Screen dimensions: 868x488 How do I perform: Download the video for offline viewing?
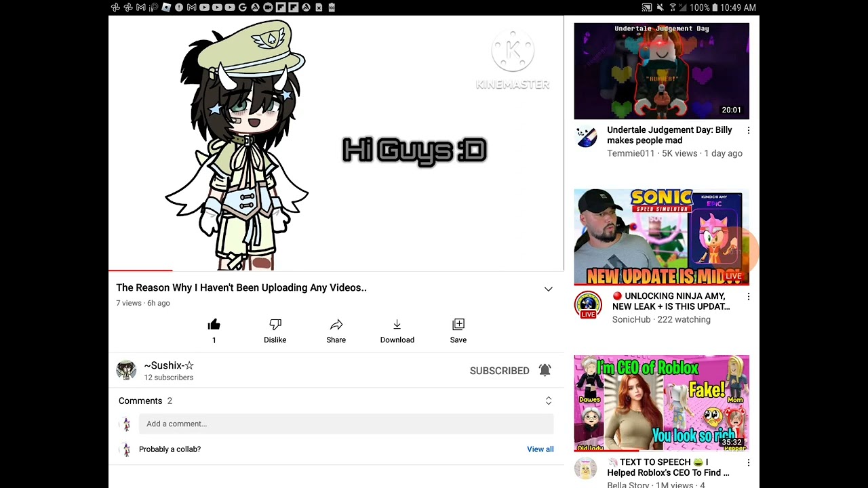pyautogui.click(x=397, y=325)
